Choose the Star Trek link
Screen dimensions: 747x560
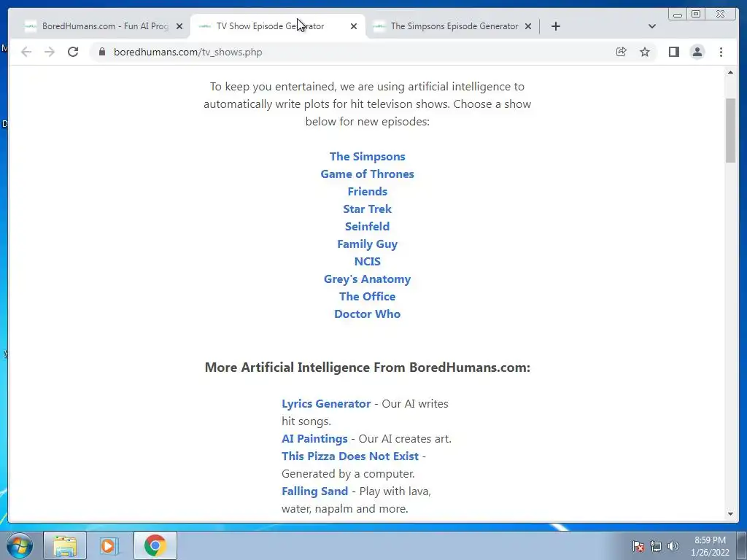pos(368,209)
